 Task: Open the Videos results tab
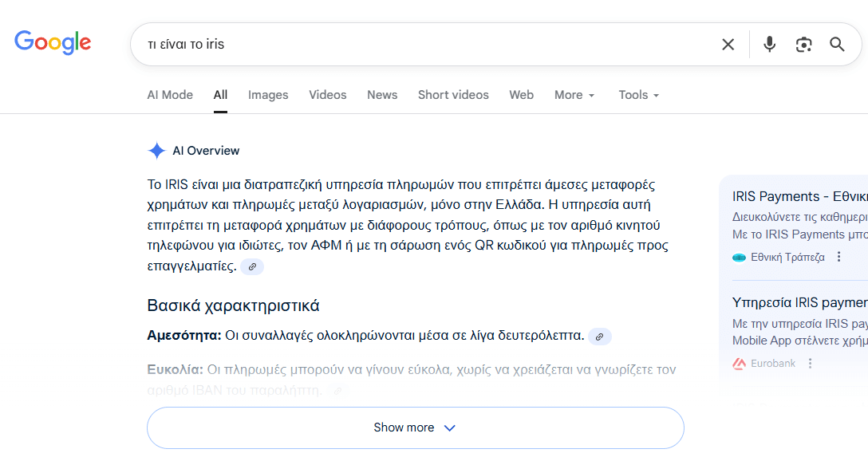328,95
